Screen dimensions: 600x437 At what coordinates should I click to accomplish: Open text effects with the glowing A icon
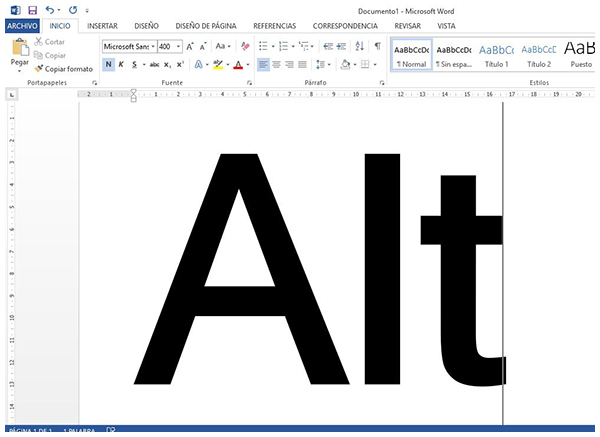click(x=199, y=64)
